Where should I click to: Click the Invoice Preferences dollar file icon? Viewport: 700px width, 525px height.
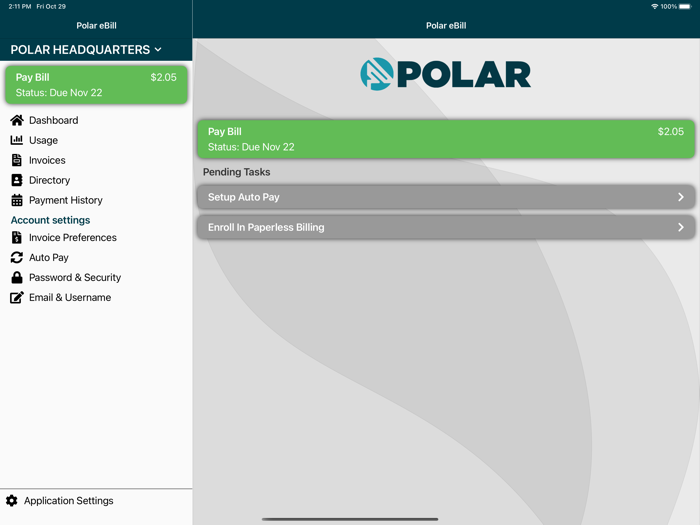point(17,238)
